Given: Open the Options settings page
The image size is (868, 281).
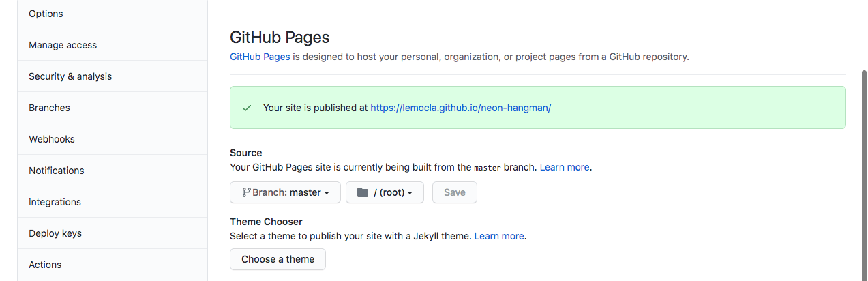Looking at the screenshot, I should pyautogui.click(x=113, y=14).
